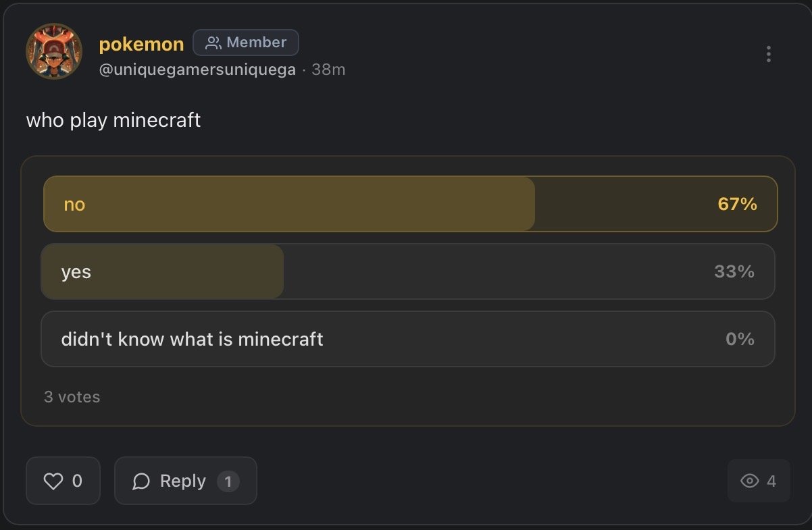812x530 pixels.
Task: Click the people icon in Member badge
Action: (x=213, y=43)
